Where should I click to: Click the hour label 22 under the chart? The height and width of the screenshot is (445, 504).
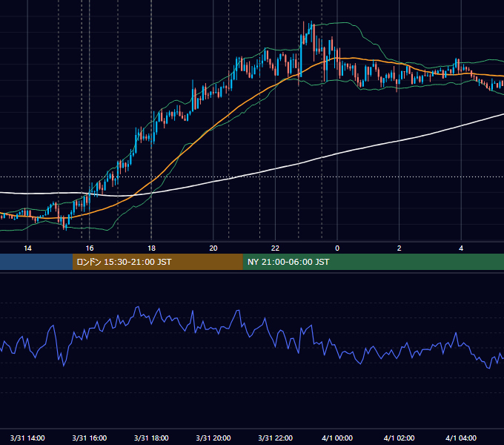275,248
